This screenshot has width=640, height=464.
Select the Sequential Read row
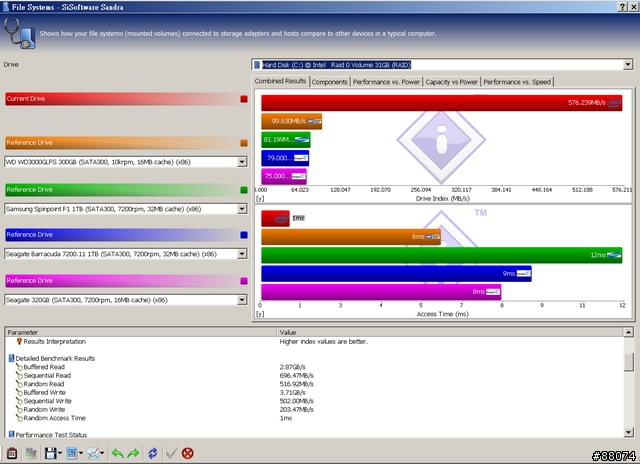tap(314, 375)
